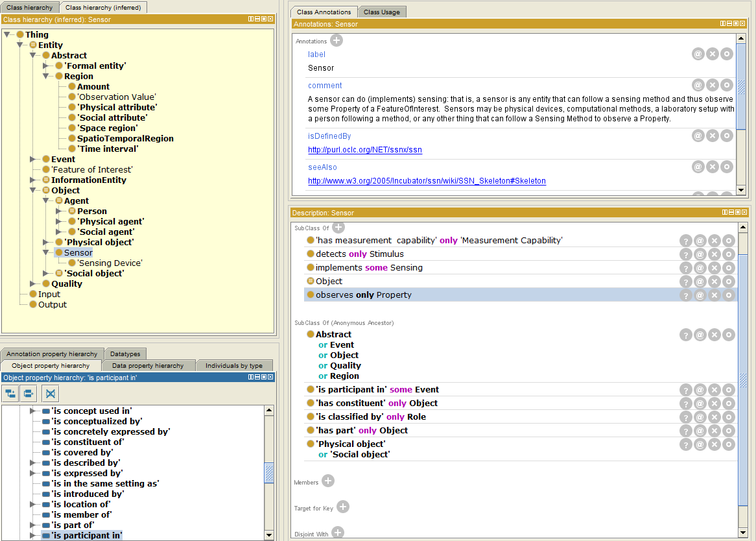Screen dimensions: 756x541
Task: Edit the 'detects only Stimulus' axiom
Action: pos(728,254)
